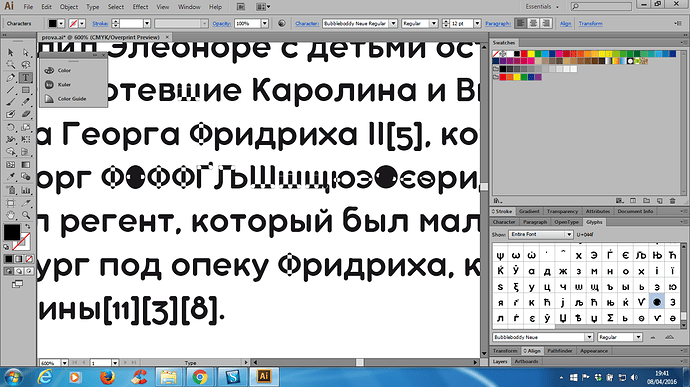Activate the Zoom magnifier tool
The height and width of the screenshot is (387, 690).
pos(26,215)
